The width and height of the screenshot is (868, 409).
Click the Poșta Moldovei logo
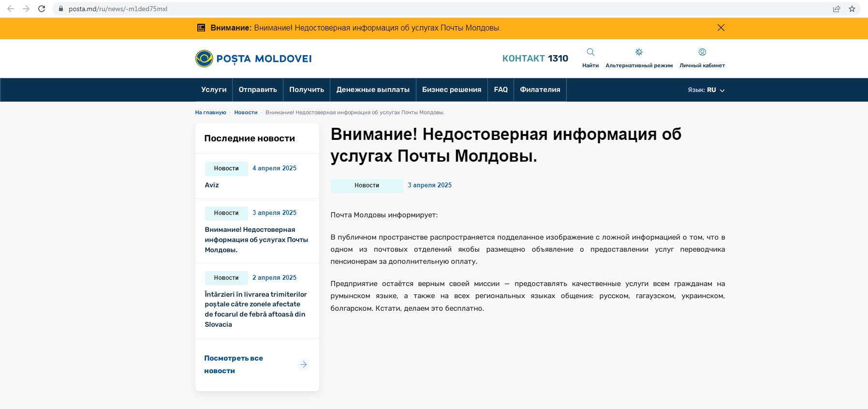click(253, 59)
